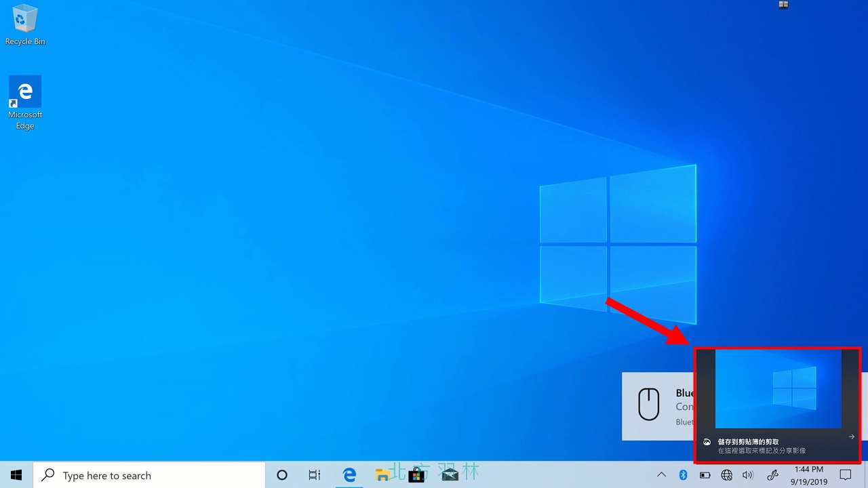Open File Explorer from the taskbar

[383, 475]
